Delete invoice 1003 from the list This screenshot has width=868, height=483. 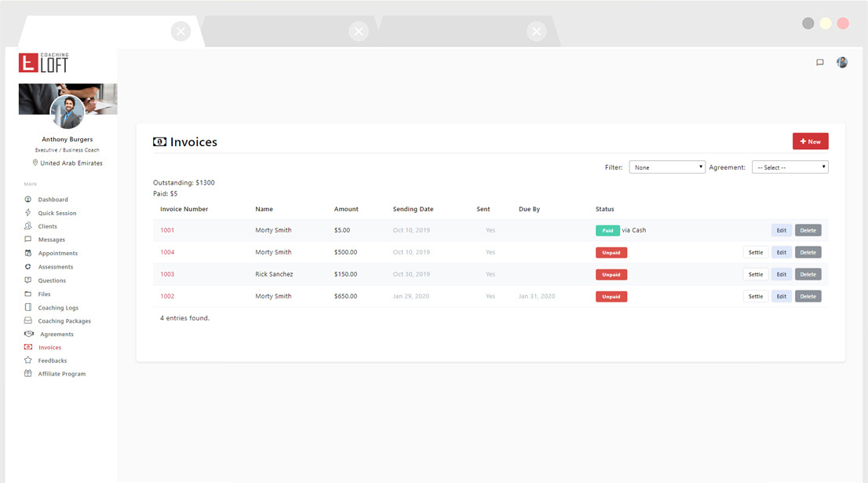808,274
